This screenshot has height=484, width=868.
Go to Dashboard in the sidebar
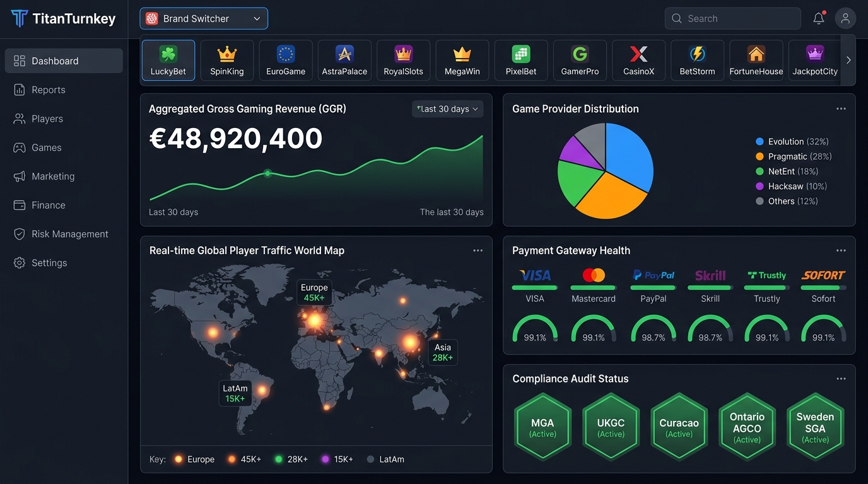(64, 61)
